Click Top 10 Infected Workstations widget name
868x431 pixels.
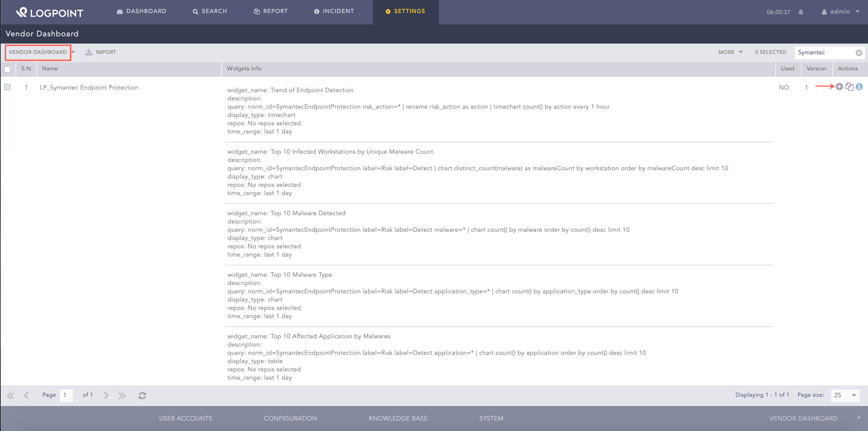pos(352,152)
